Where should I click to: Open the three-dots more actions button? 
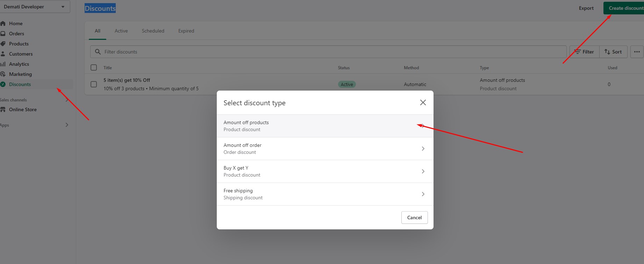(637, 52)
